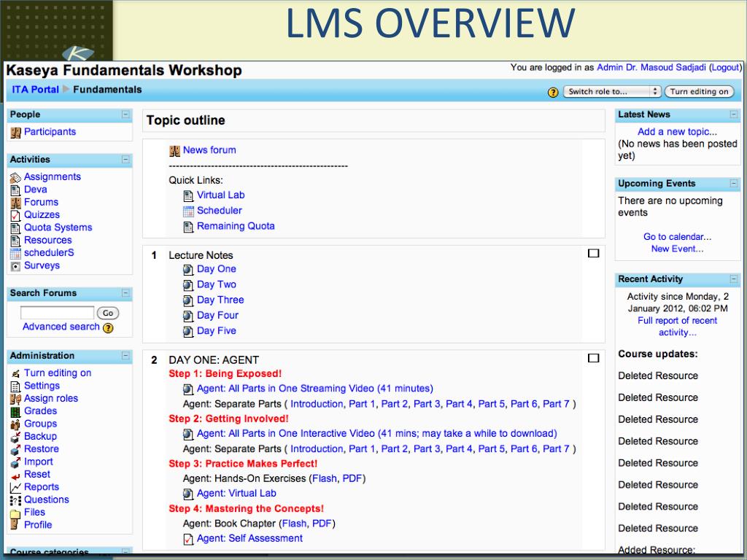The height and width of the screenshot is (560, 747).
Task: Open the Agent: Virtual Lab link
Action: [237, 494]
